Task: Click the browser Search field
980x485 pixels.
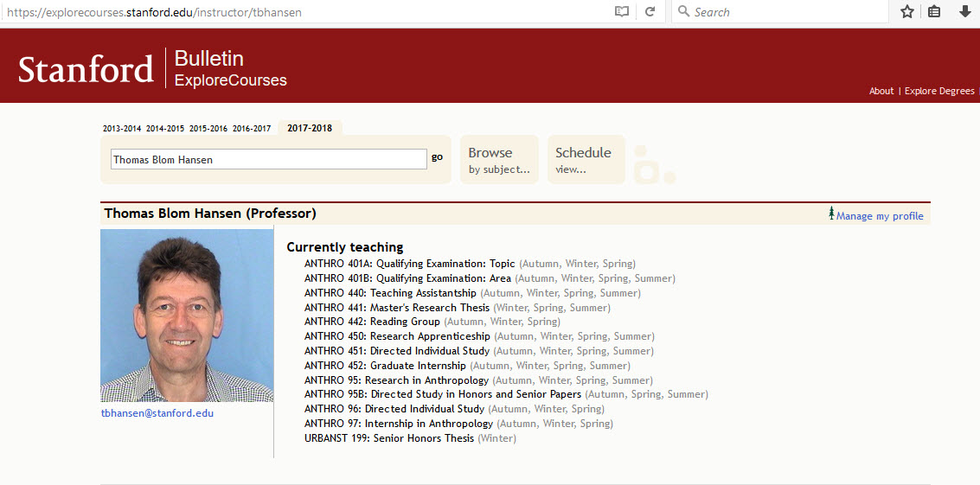Action: 780,12
